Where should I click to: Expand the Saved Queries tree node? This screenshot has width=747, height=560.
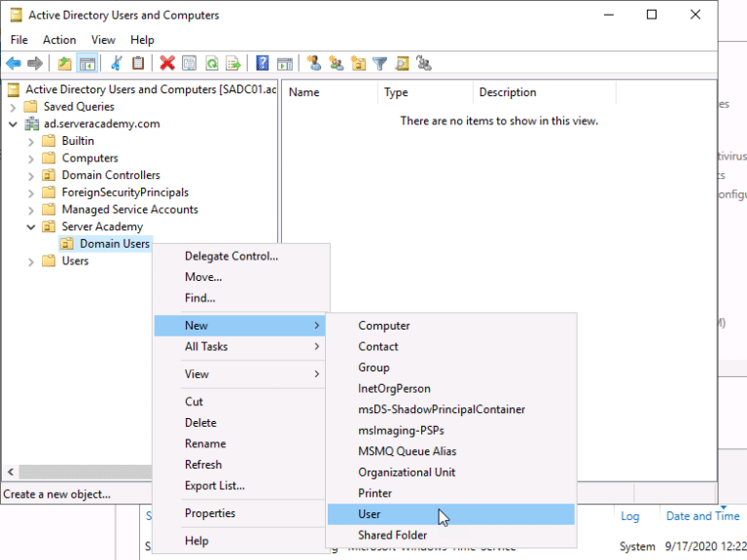point(14,107)
